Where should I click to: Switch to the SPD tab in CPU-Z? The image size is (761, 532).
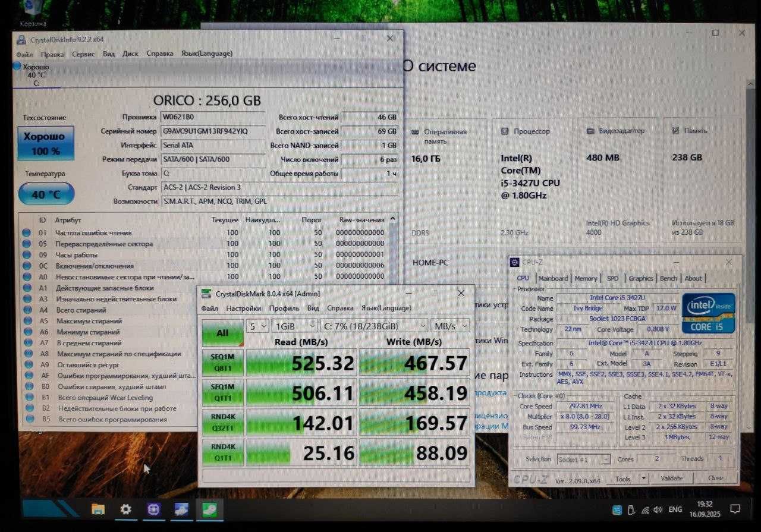[x=612, y=278]
